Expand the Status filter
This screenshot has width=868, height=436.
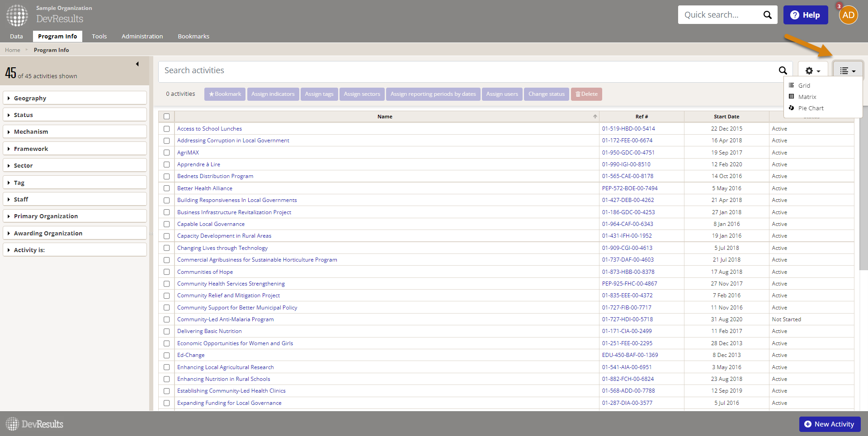click(x=75, y=115)
